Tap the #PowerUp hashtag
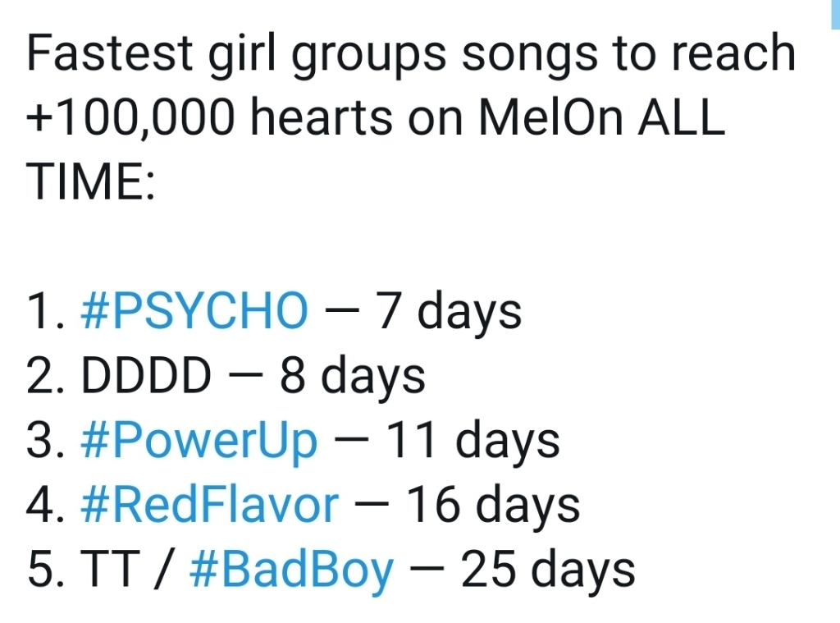The height and width of the screenshot is (623, 840). tap(199, 441)
